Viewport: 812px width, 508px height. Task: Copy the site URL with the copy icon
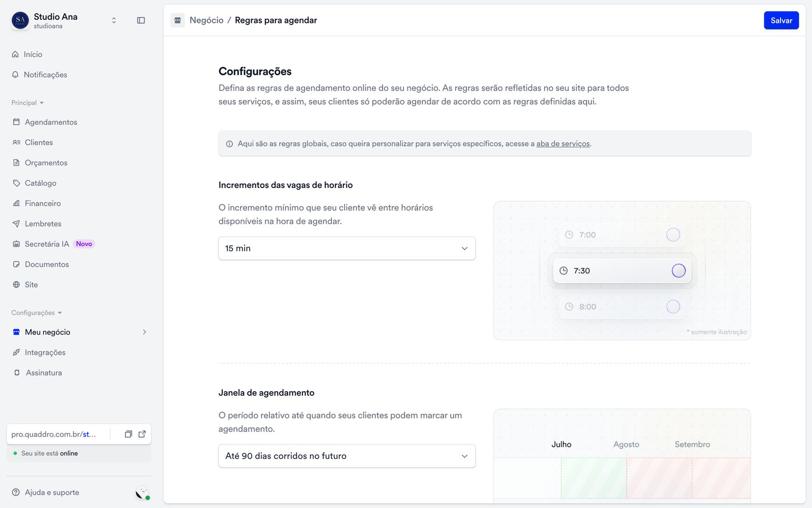(128, 434)
